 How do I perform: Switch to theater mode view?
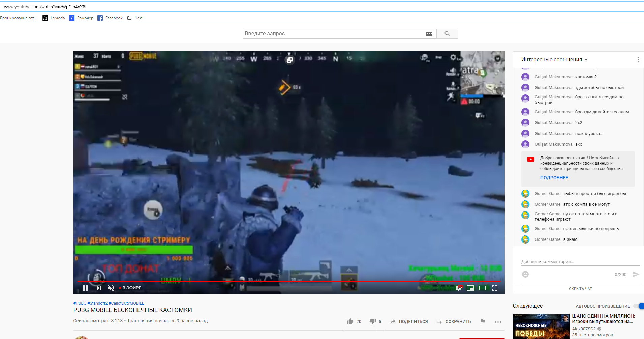483,288
